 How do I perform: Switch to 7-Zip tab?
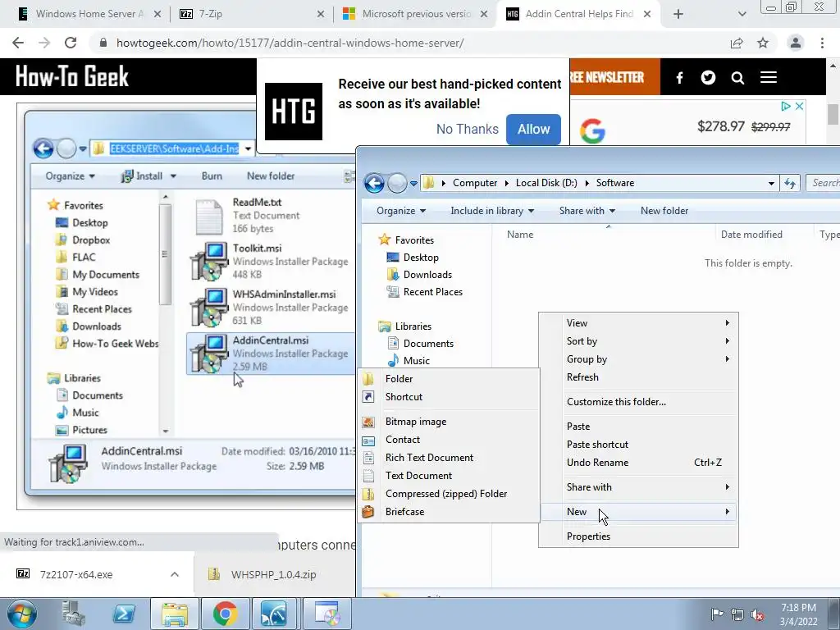[252, 14]
